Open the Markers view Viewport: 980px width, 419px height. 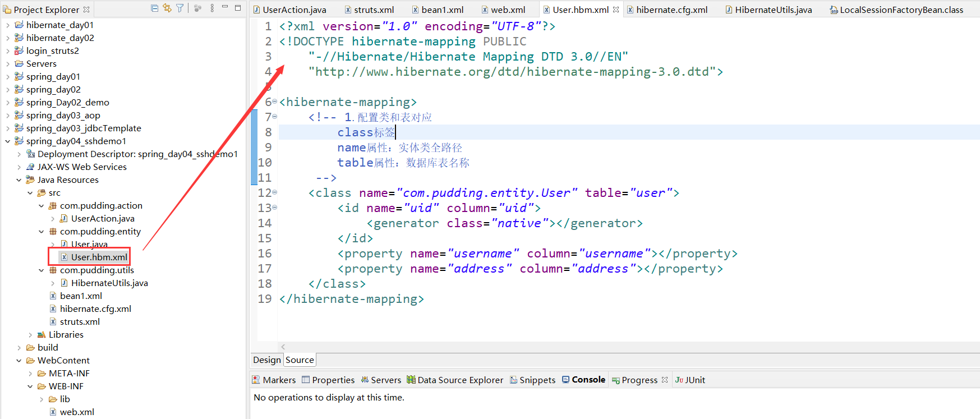274,380
